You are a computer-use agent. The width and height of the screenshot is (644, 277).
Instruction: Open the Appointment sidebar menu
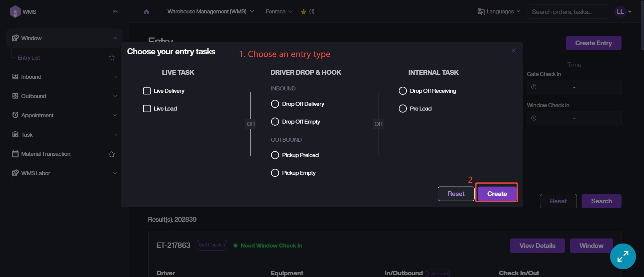64,115
